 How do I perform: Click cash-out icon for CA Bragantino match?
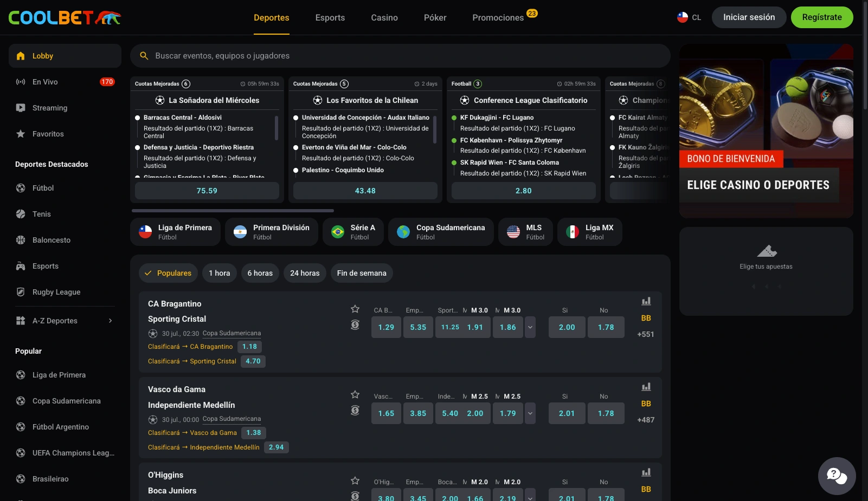click(355, 325)
